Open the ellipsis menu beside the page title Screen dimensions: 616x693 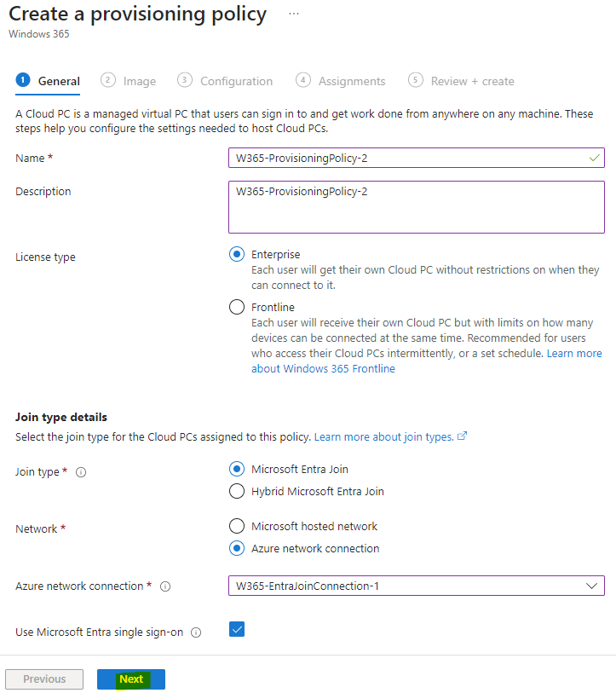tap(294, 14)
